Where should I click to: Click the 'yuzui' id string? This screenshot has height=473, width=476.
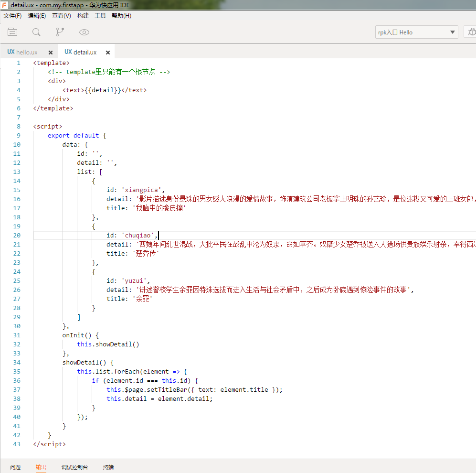point(134,281)
